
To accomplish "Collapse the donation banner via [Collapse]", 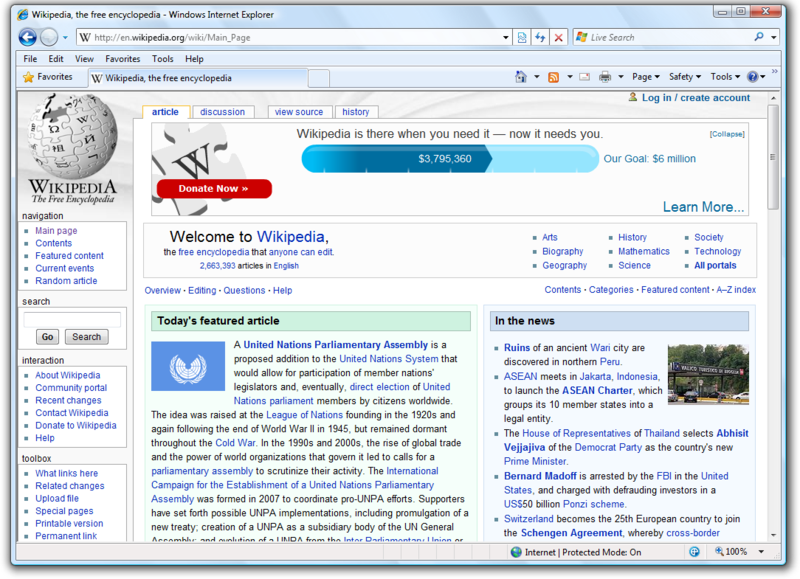I will pyautogui.click(x=727, y=134).
